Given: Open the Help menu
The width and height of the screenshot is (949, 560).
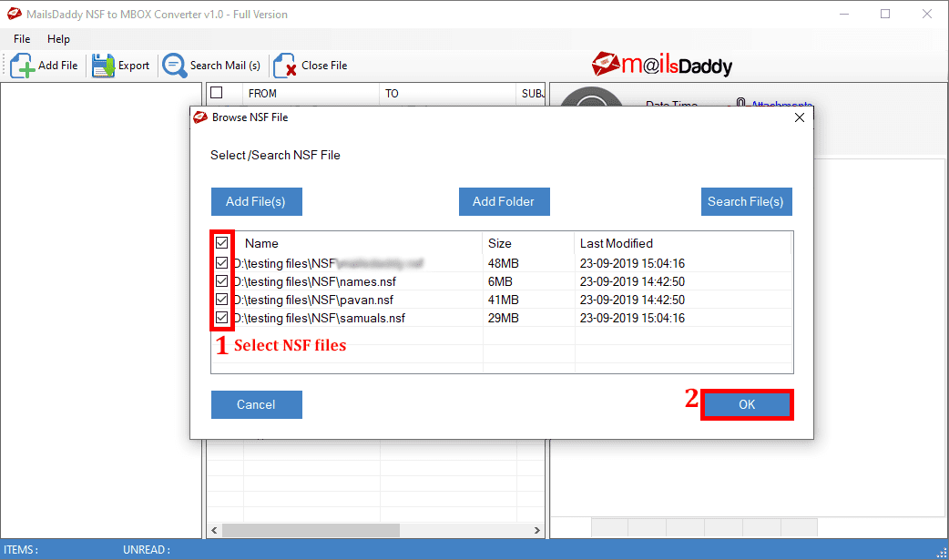Looking at the screenshot, I should [x=58, y=39].
